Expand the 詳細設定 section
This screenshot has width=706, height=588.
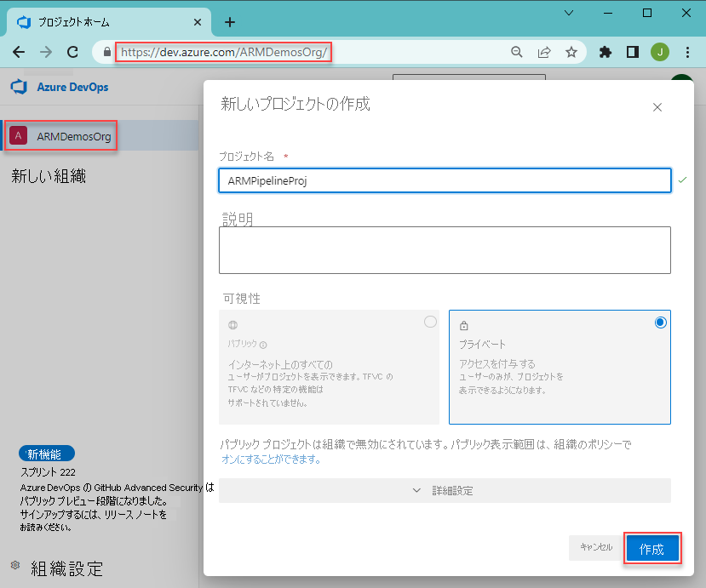(445, 490)
